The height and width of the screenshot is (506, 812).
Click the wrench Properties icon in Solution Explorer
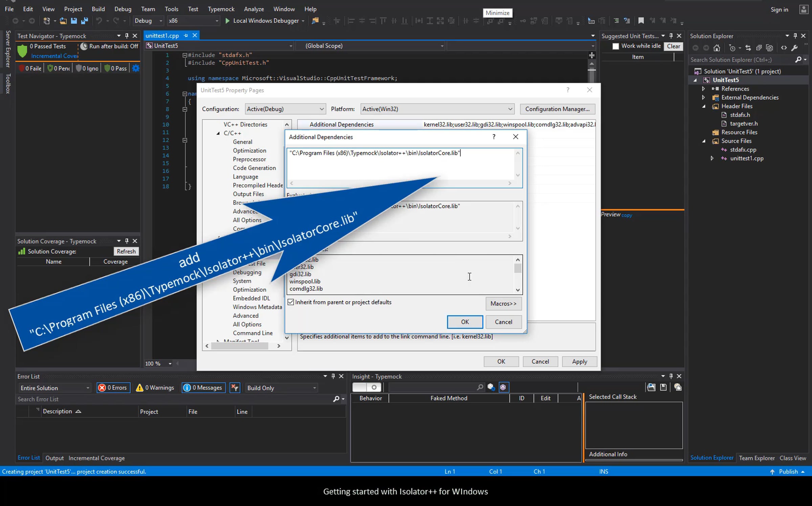point(794,48)
